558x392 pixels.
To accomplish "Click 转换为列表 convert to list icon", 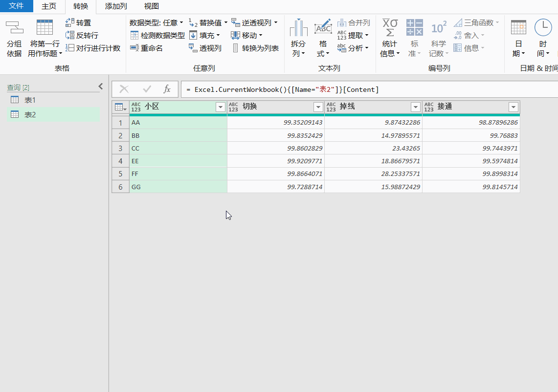I will tap(235, 48).
